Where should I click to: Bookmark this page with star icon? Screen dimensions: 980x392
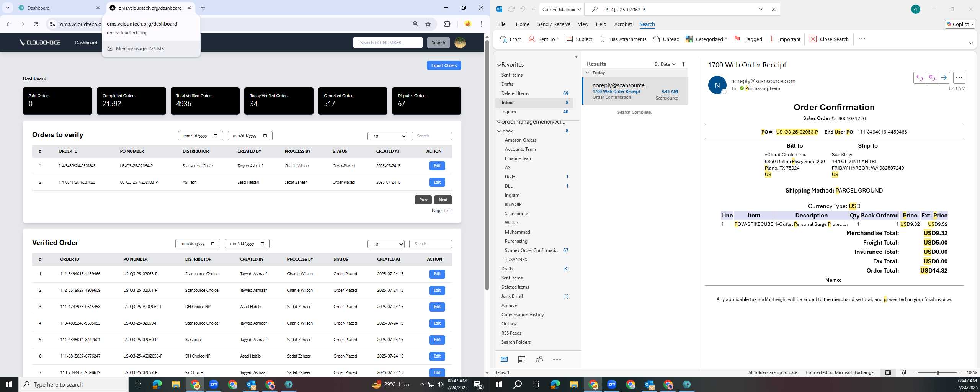pos(428,24)
